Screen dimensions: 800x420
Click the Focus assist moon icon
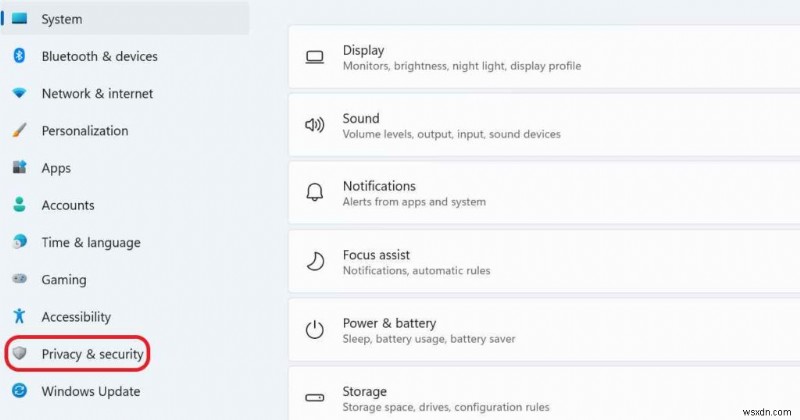[x=315, y=262]
